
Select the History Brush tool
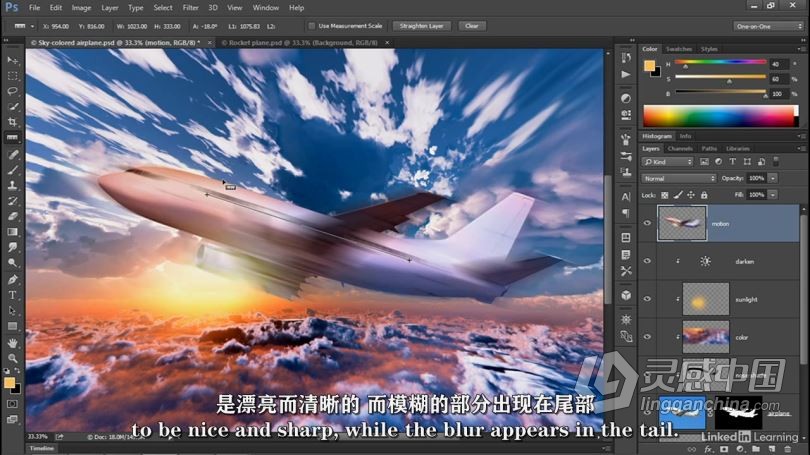[x=12, y=201]
